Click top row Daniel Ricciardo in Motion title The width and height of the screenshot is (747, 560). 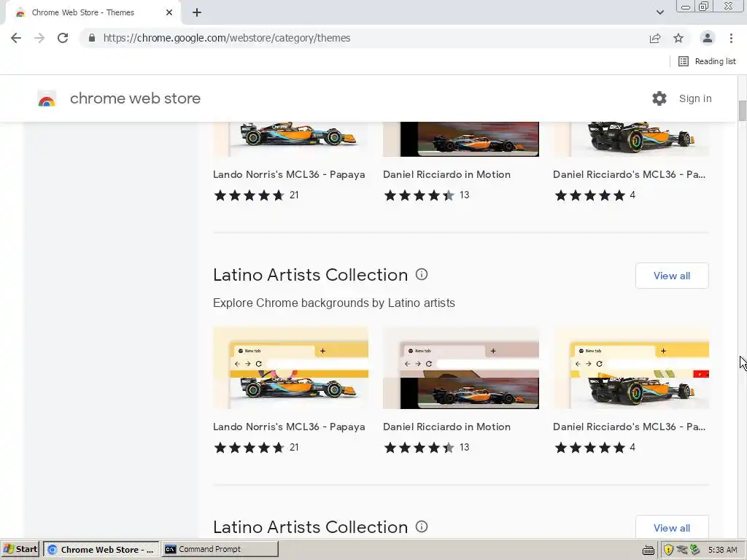point(447,174)
